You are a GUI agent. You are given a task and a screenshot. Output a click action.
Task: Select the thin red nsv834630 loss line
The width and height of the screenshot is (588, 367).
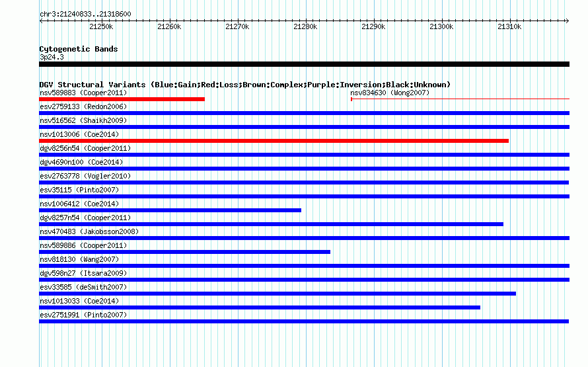[x=460, y=99]
